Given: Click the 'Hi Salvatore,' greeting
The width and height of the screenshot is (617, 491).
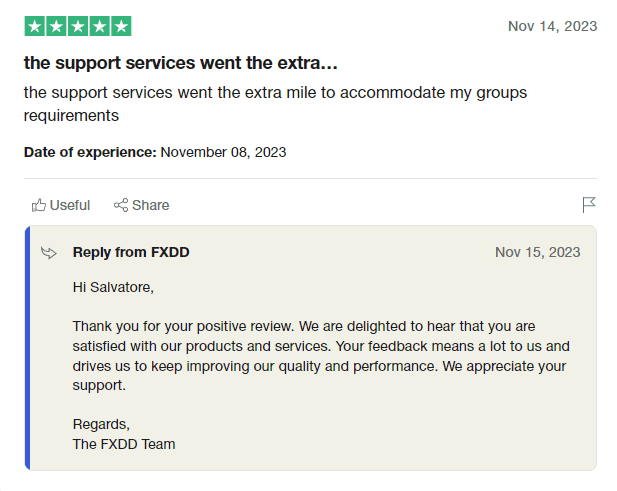Looking at the screenshot, I should pyautogui.click(x=114, y=287).
